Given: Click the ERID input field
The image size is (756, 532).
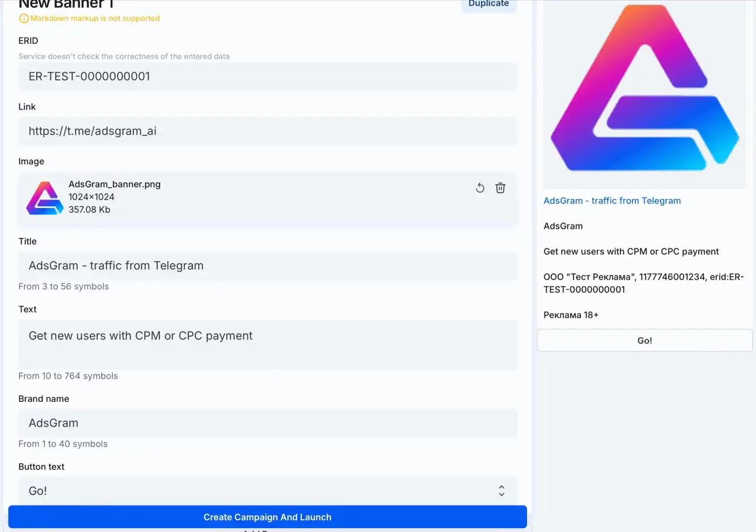Looking at the screenshot, I should click(268, 77).
